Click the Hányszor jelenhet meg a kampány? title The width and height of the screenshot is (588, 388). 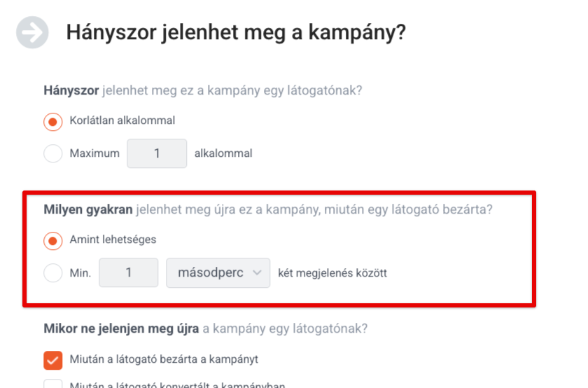[236, 32]
